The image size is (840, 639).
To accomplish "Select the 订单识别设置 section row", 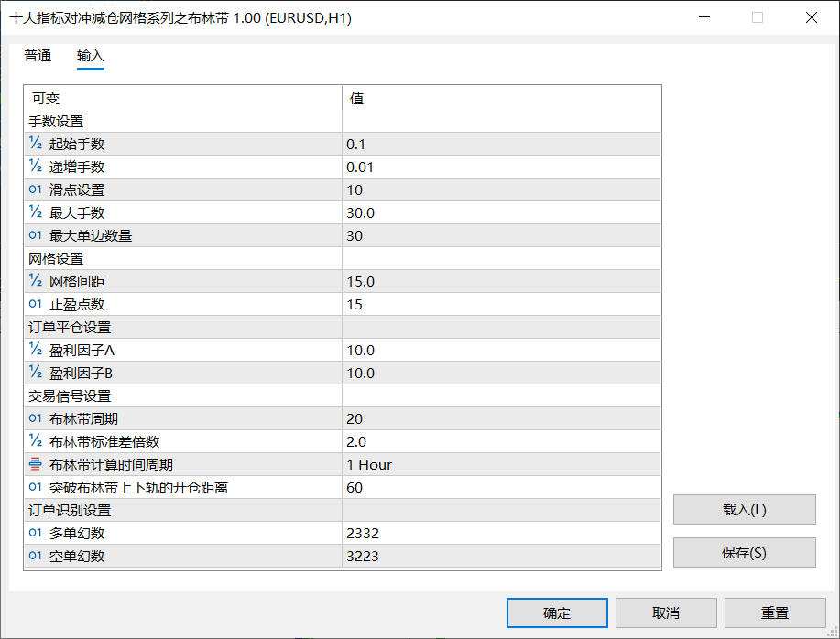I will (343, 510).
